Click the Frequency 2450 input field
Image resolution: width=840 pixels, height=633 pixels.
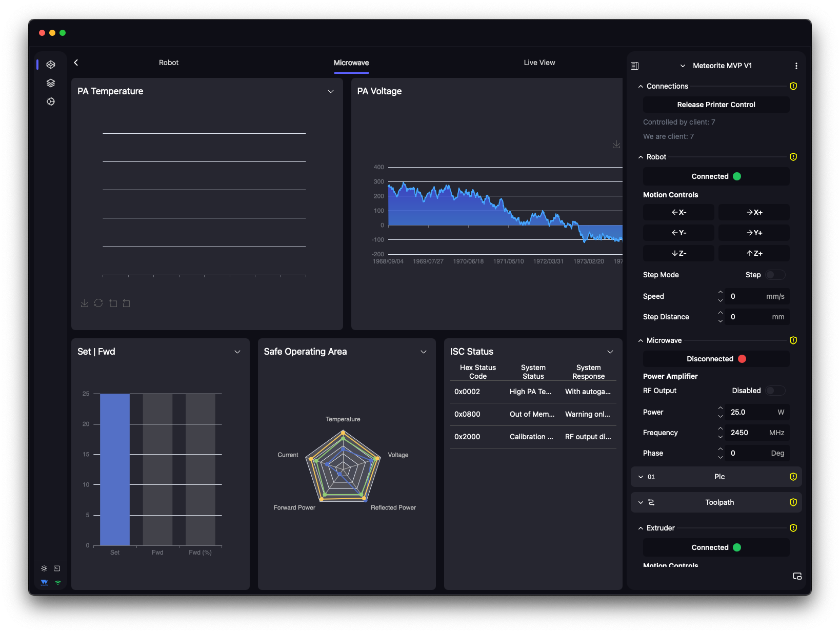tap(757, 433)
